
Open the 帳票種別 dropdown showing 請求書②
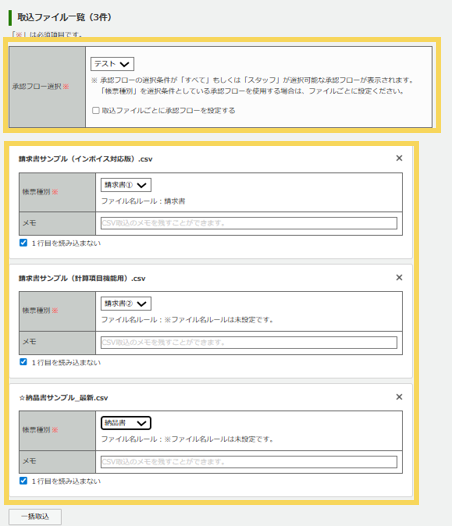click(126, 304)
